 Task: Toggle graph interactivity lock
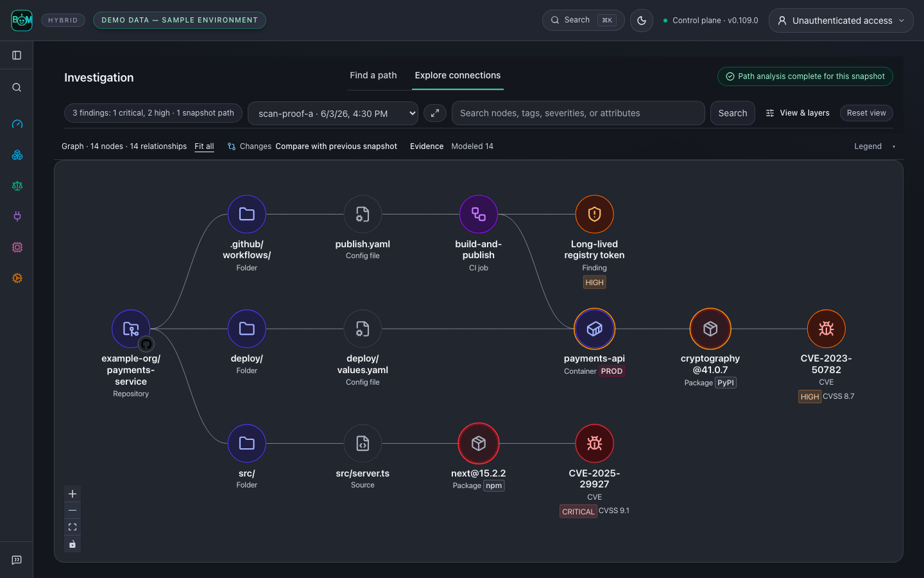click(x=73, y=544)
